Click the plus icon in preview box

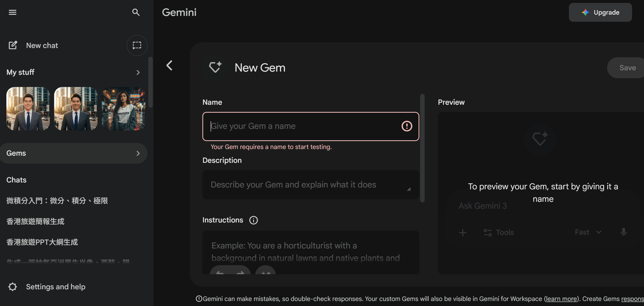(x=463, y=233)
